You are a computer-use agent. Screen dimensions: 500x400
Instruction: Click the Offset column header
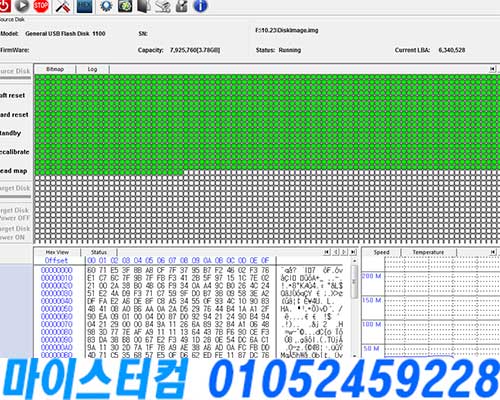tap(56, 260)
